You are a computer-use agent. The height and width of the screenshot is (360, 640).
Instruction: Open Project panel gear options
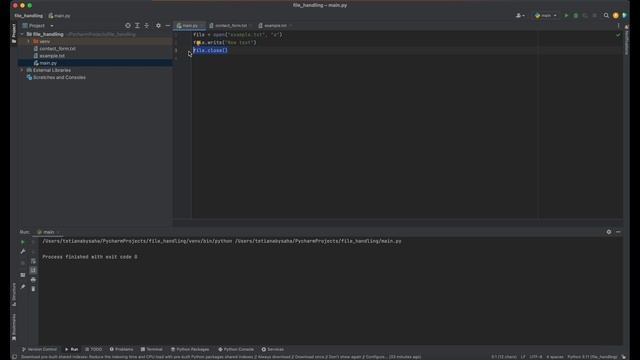point(158,25)
